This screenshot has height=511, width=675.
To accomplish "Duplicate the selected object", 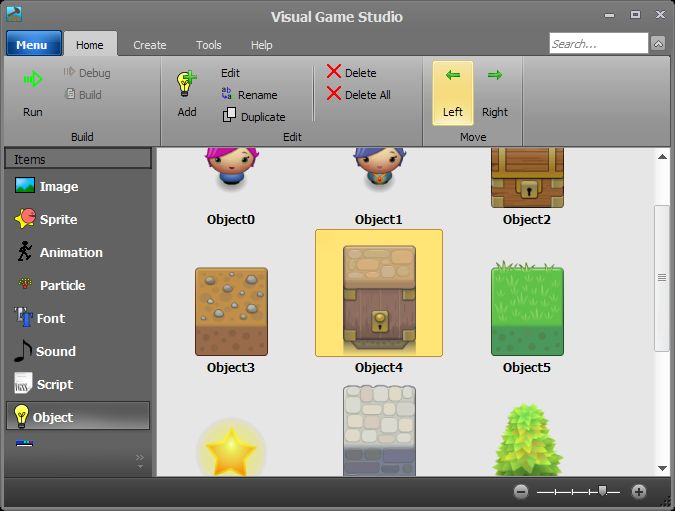I will (254, 117).
